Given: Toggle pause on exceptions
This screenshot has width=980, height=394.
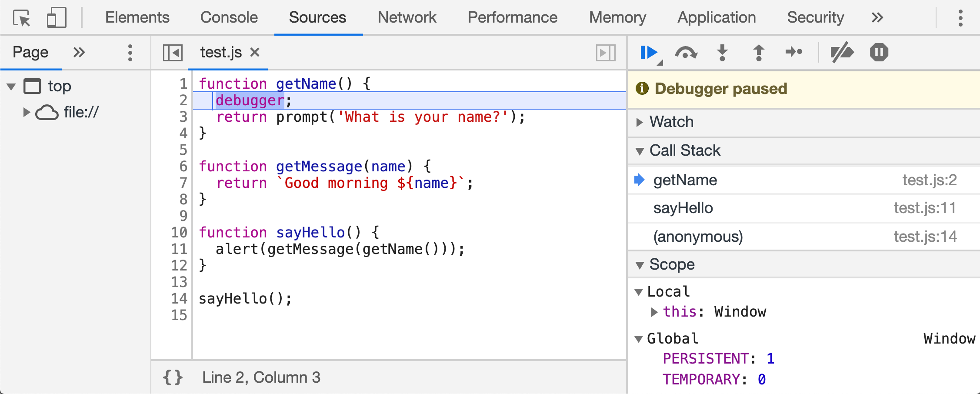Looking at the screenshot, I should tap(879, 53).
